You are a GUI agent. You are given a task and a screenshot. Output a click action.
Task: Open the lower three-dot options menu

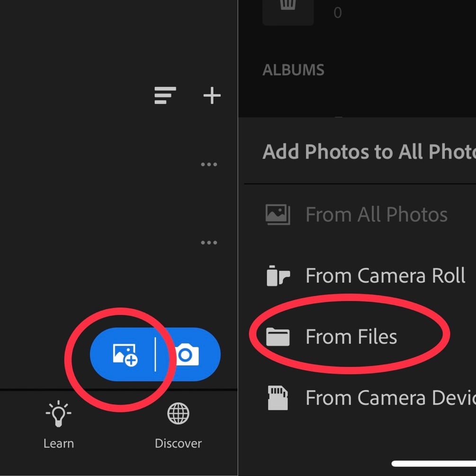tap(209, 242)
